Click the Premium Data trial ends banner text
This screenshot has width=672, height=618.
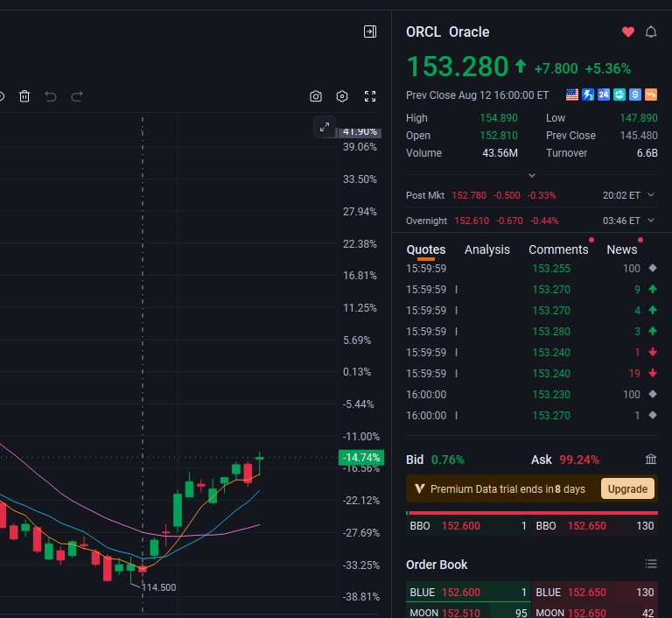click(x=507, y=489)
